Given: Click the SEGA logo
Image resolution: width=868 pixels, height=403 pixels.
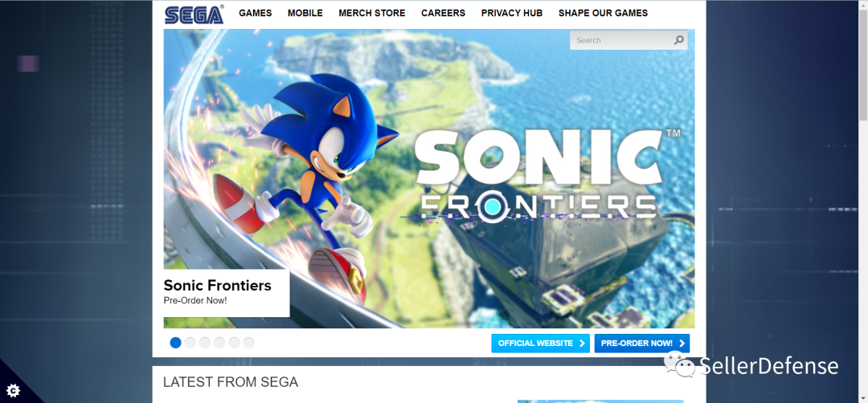Looking at the screenshot, I should click(x=194, y=14).
